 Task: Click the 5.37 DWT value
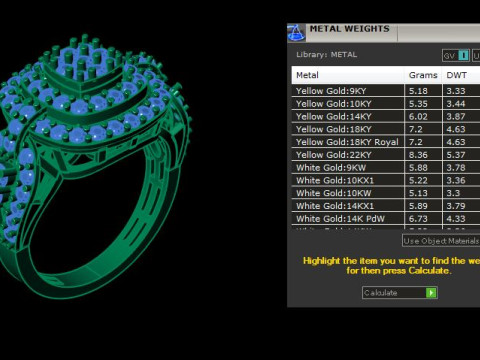coord(456,155)
